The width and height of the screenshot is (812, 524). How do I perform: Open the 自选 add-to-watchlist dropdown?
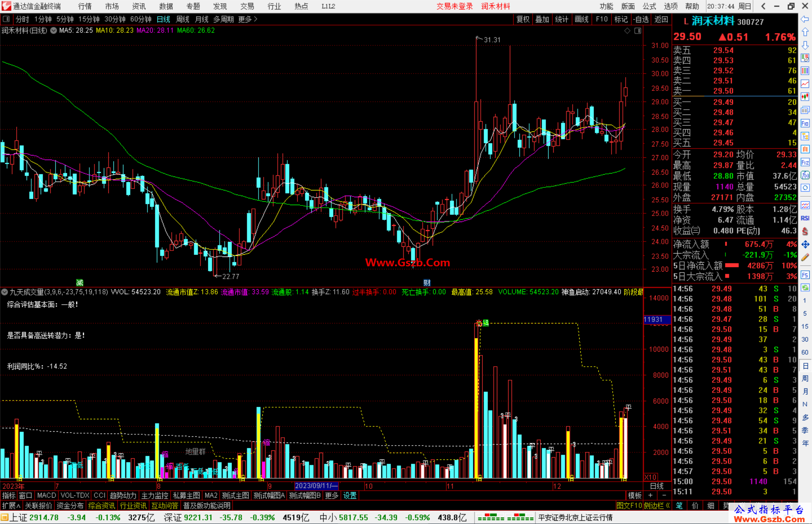pos(641,19)
